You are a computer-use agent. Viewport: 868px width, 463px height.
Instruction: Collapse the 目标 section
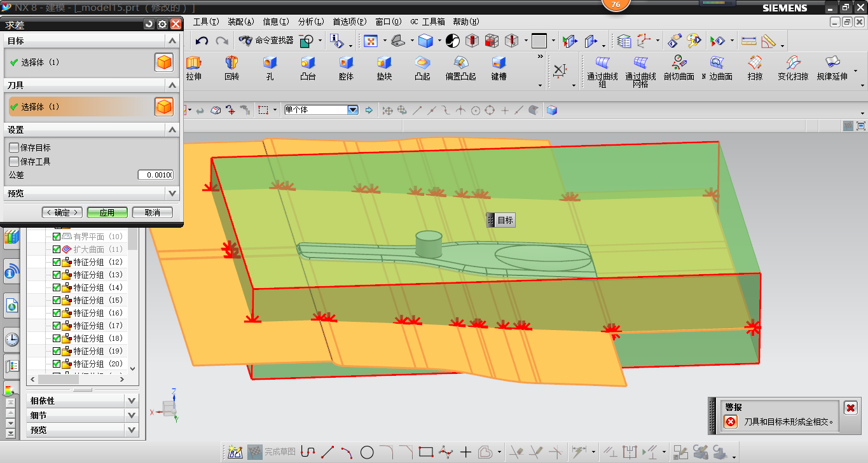[x=172, y=41]
